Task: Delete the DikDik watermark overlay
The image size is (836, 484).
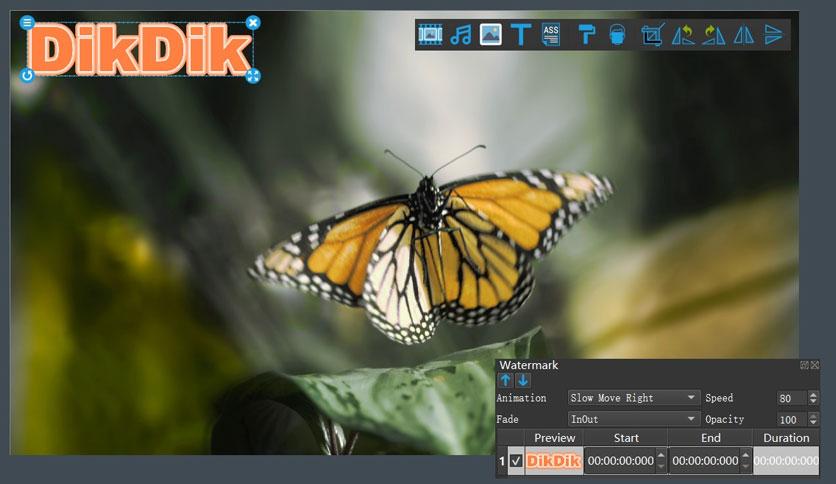Action: click(x=253, y=22)
